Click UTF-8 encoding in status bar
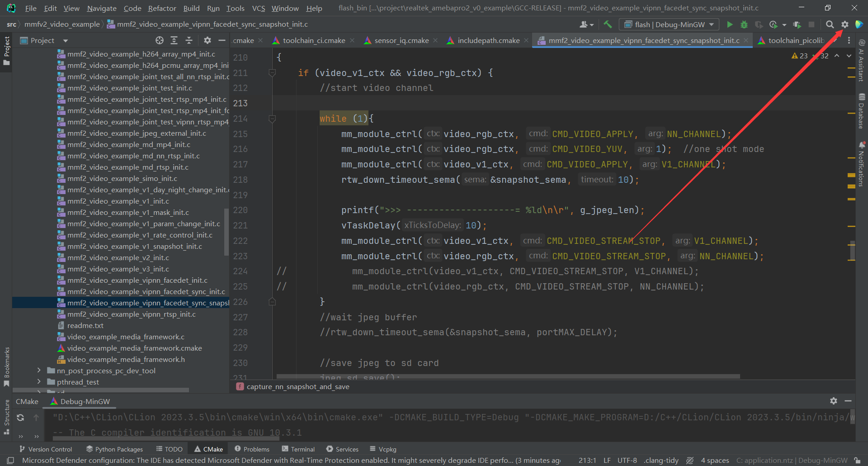The image size is (868, 466). (627, 460)
